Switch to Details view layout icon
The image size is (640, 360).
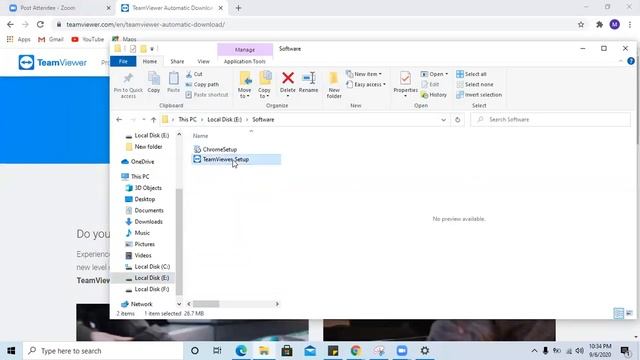point(619,313)
